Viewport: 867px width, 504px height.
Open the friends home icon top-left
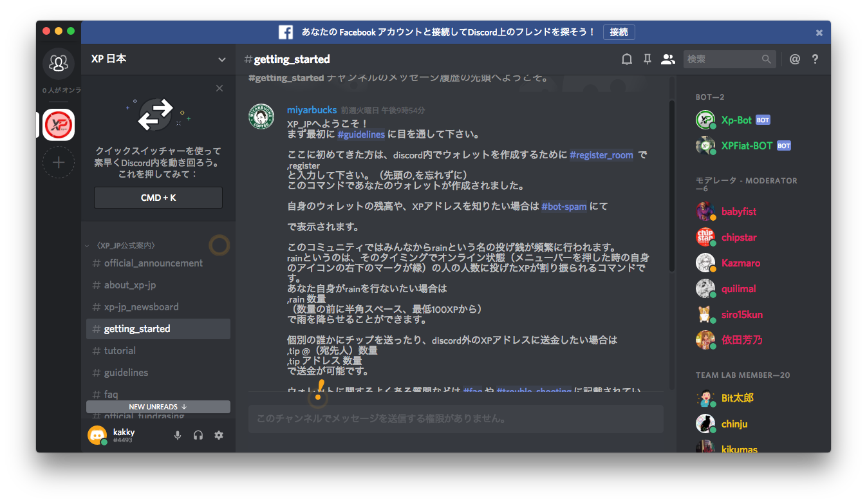(x=59, y=62)
